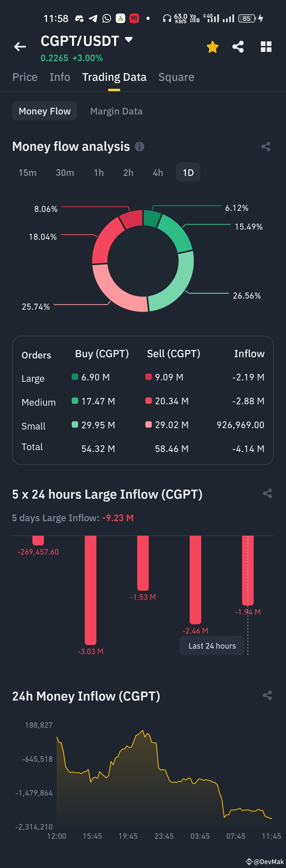Open the share options for CGPT/USDT
286x868 pixels.
(239, 47)
